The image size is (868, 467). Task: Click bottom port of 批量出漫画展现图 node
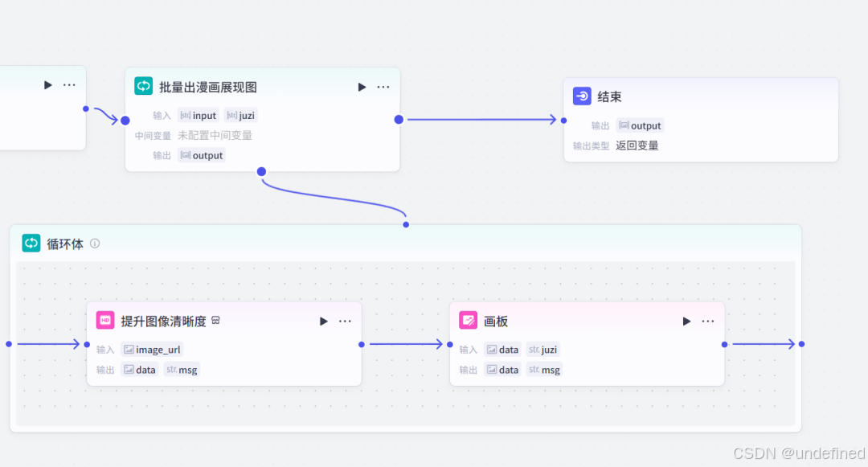pos(261,171)
